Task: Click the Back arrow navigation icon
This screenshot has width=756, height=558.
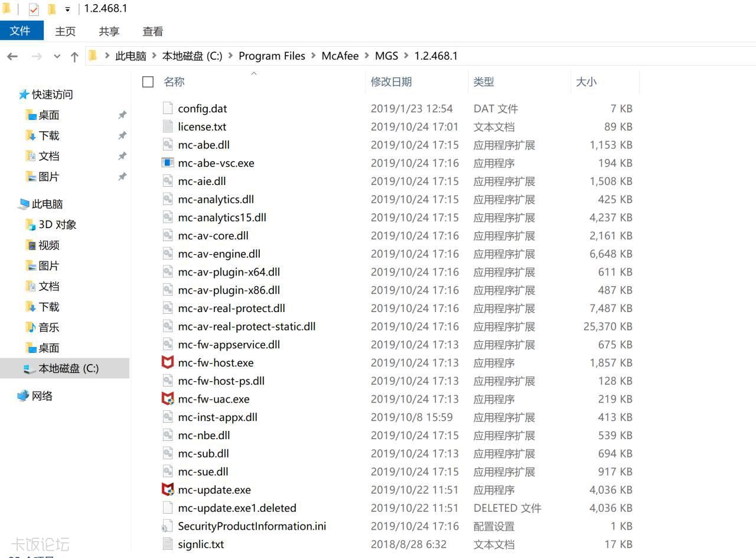Action: (x=12, y=56)
